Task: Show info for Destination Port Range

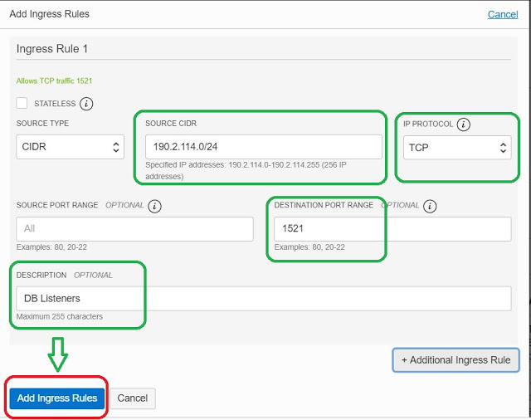Action: pyautogui.click(x=430, y=206)
